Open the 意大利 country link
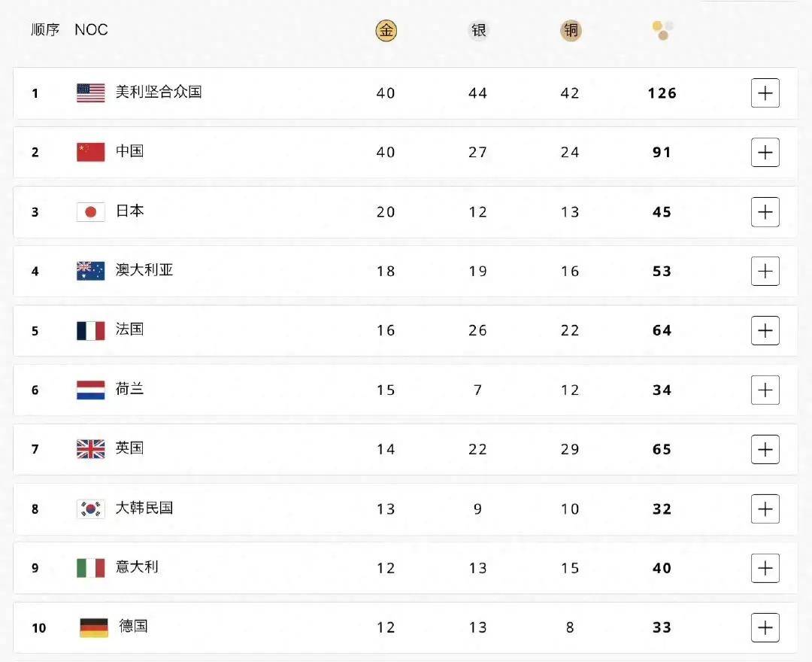This screenshot has width=812, height=662. point(137,567)
